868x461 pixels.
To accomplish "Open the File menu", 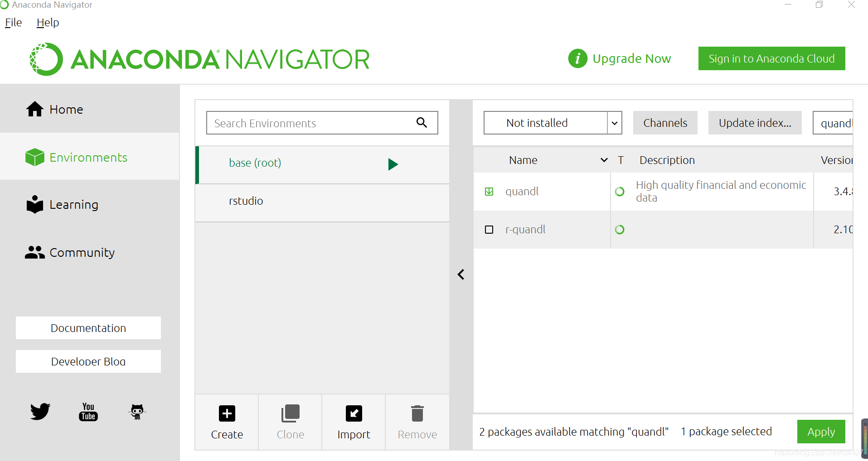I will coord(14,22).
